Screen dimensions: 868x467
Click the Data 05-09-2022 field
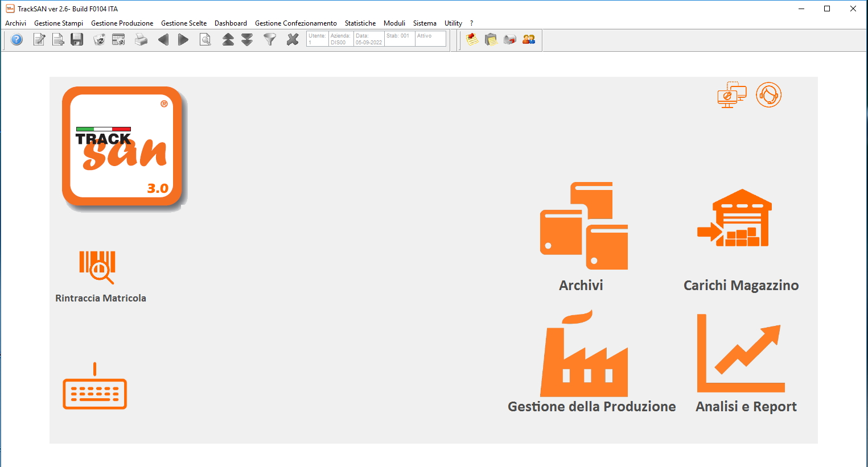click(x=369, y=39)
